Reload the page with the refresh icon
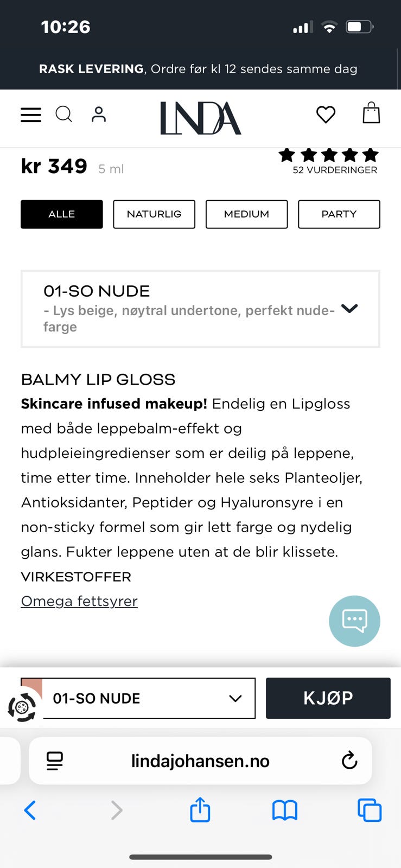Image resolution: width=401 pixels, height=868 pixels. tap(349, 761)
